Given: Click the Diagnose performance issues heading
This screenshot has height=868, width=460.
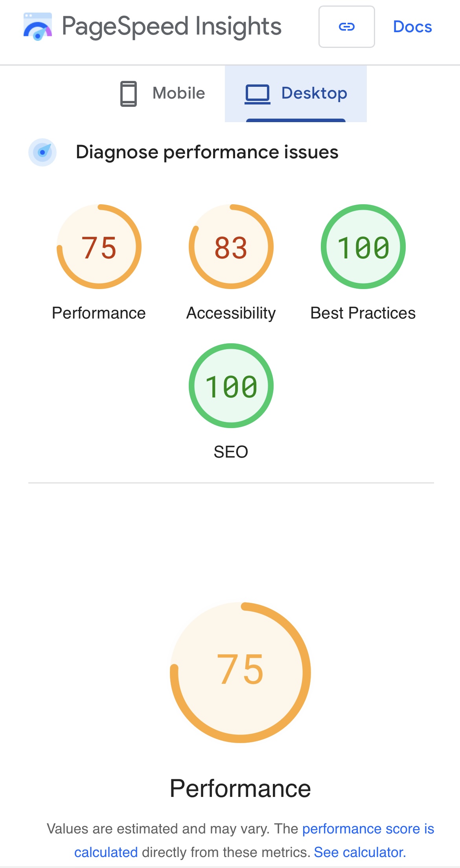Looking at the screenshot, I should point(207,152).
